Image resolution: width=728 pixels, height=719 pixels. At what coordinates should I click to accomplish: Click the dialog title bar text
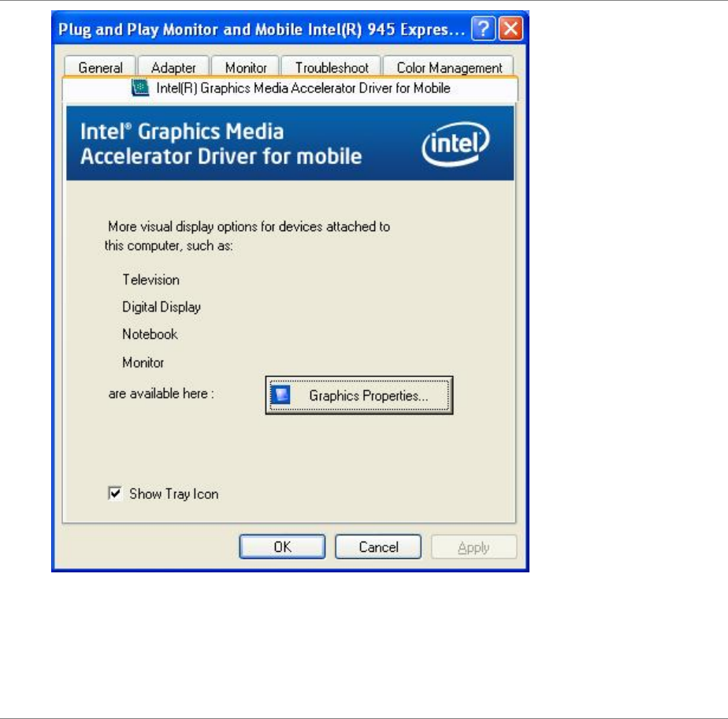(x=262, y=29)
